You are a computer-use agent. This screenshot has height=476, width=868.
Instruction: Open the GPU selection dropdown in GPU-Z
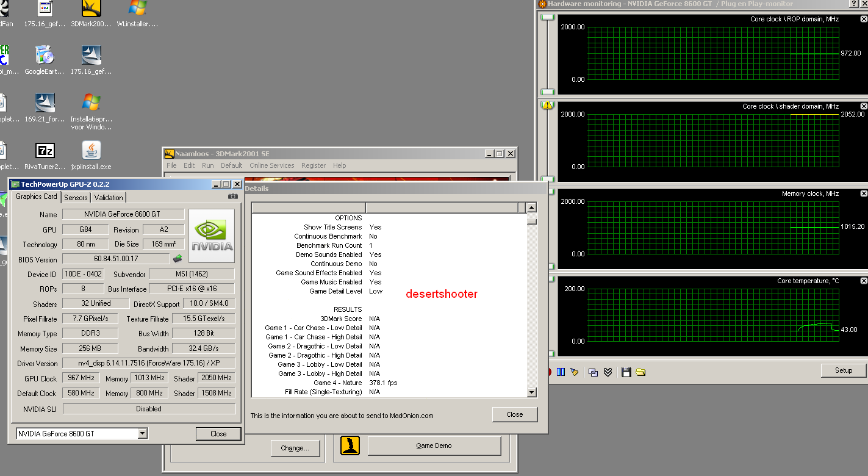[x=143, y=433]
